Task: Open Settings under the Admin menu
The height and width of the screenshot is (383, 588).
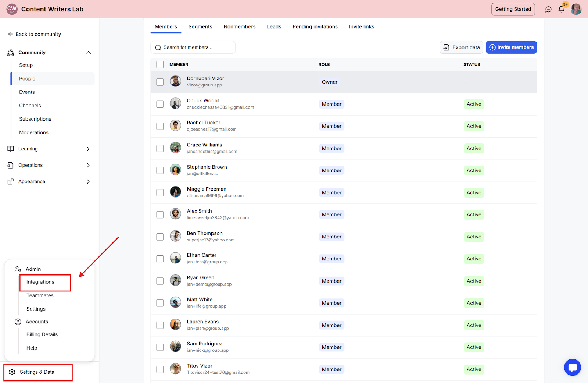Action: pos(36,309)
